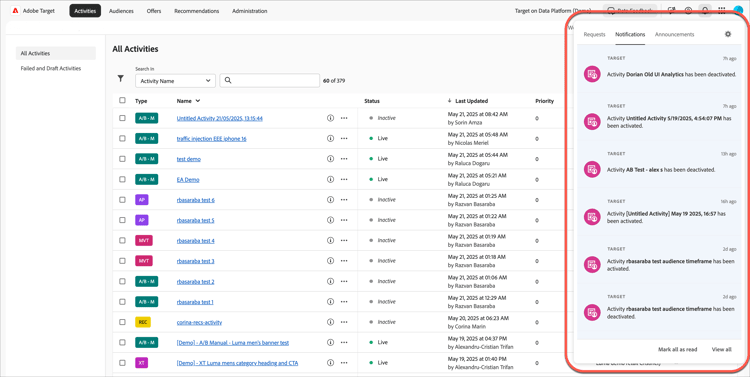Click the Last Updated sort arrow
Viewport: 750px width, 377px height.
tap(450, 101)
